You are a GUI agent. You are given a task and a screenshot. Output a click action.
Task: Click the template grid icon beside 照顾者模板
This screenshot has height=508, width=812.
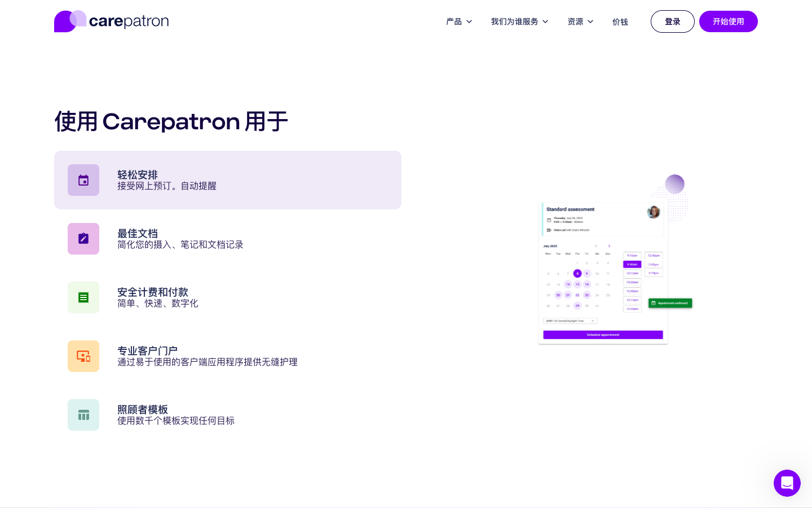(83, 415)
